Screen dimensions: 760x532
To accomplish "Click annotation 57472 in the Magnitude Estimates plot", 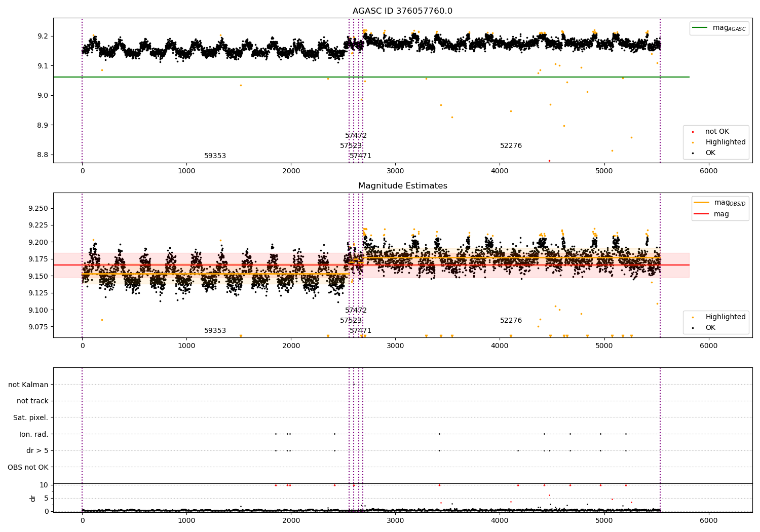I will pyautogui.click(x=356, y=311).
